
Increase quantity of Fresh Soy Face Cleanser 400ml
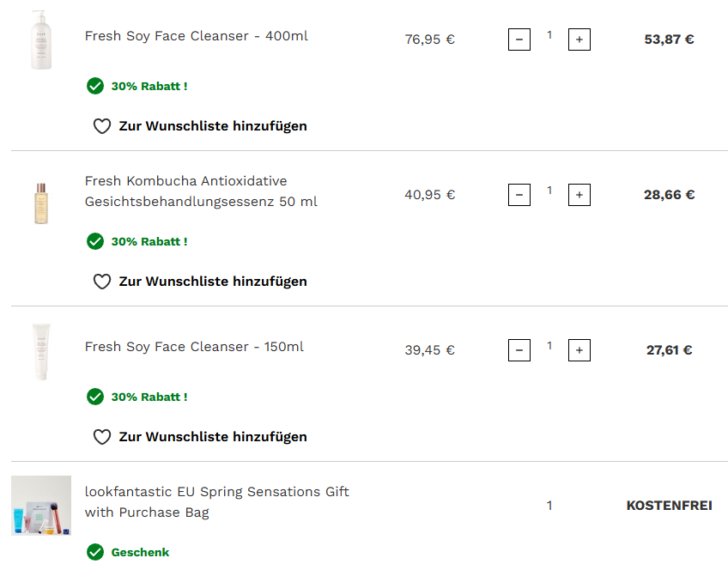click(x=579, y=39)
